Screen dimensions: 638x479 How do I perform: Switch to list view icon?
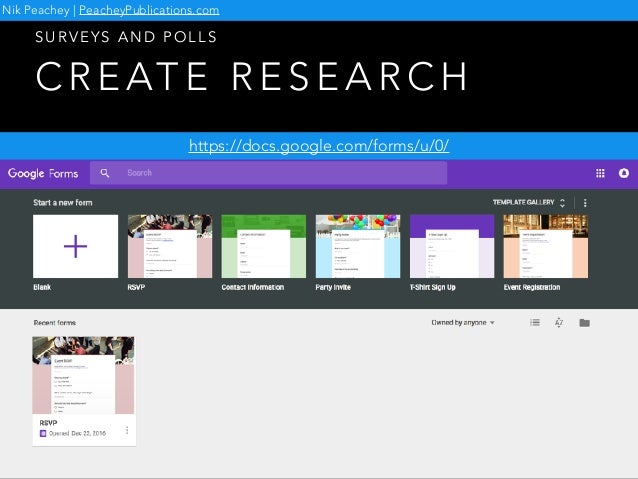535,322
